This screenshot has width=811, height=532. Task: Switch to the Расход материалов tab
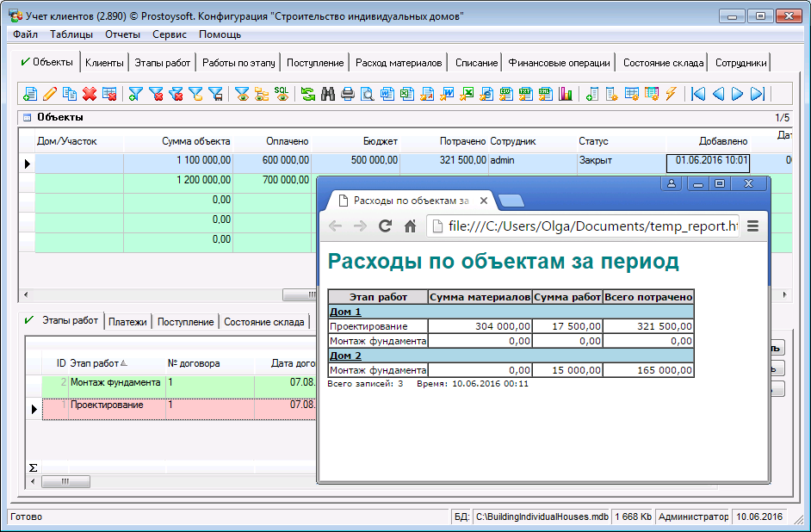(399, 62)
